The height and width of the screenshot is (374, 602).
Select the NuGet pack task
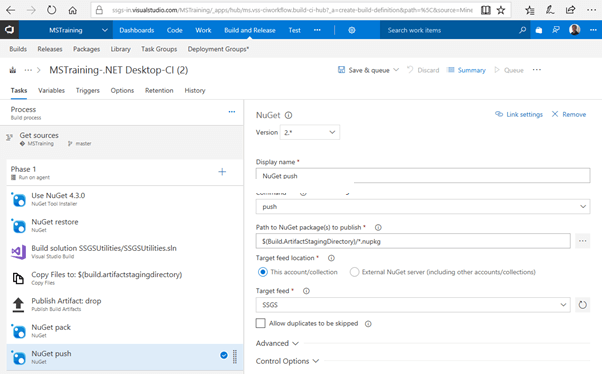pyautogui.click(x=125, y=331)
